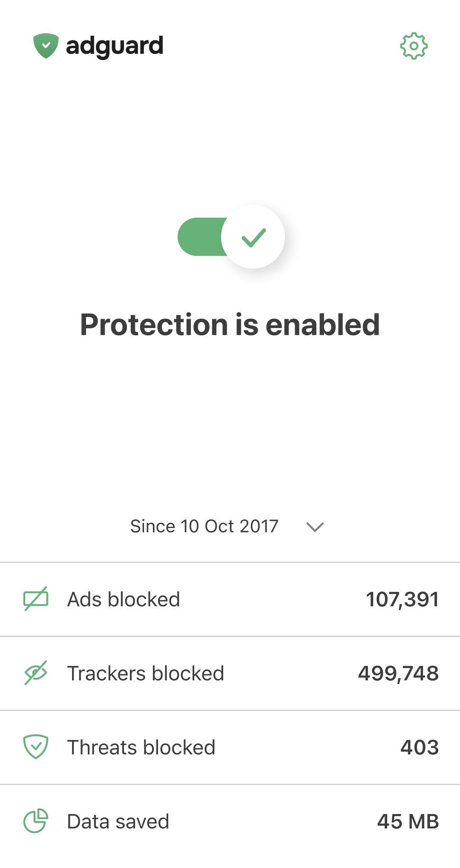Expand the statistics period chevron arrow
The height and width of the screenshot is (868, 460).
[x=315, y=527]
